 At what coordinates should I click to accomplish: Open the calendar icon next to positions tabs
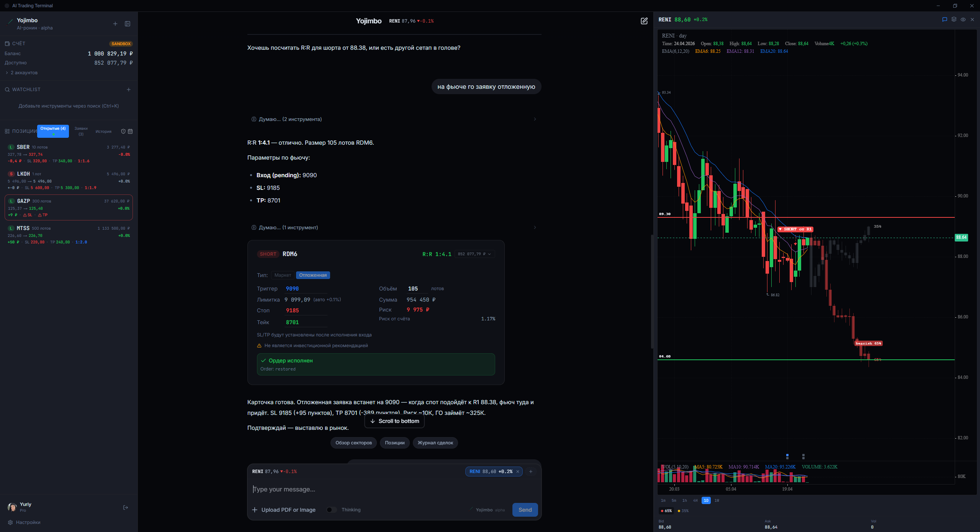[130, 131]
